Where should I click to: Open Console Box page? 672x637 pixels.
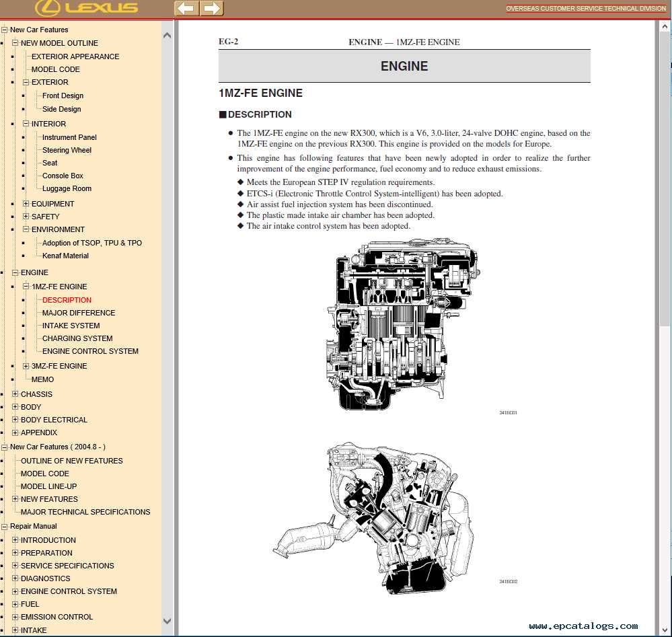coord(63,176)
